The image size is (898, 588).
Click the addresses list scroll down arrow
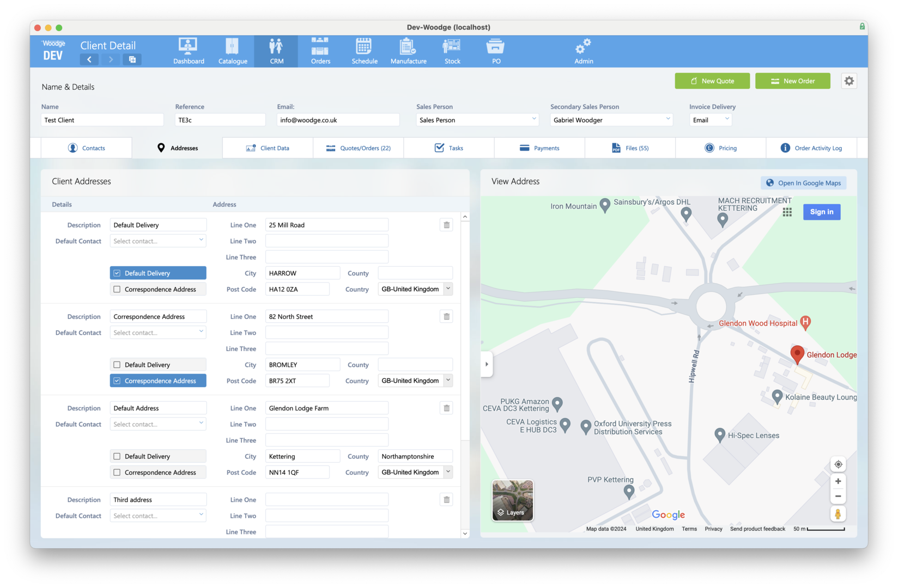point(465,534)
